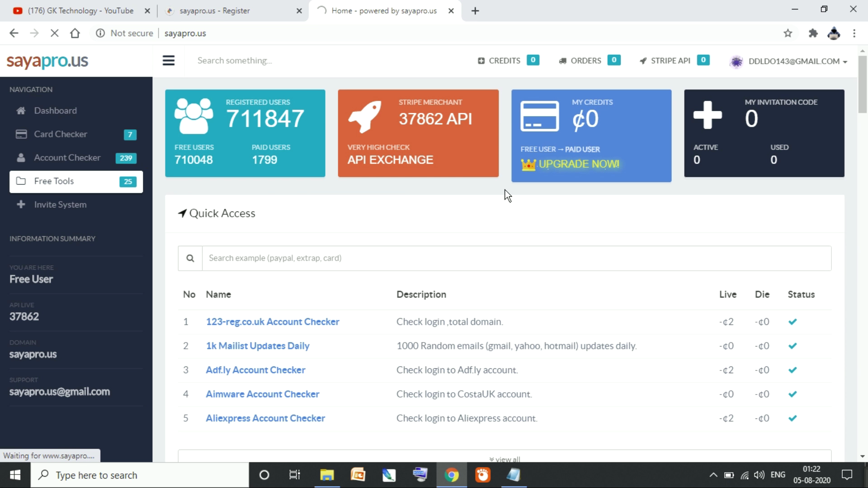Click the status checkmark for Adf.ly row
The height and width of the screenshot is (488, 868).
[x=793, y=370]
